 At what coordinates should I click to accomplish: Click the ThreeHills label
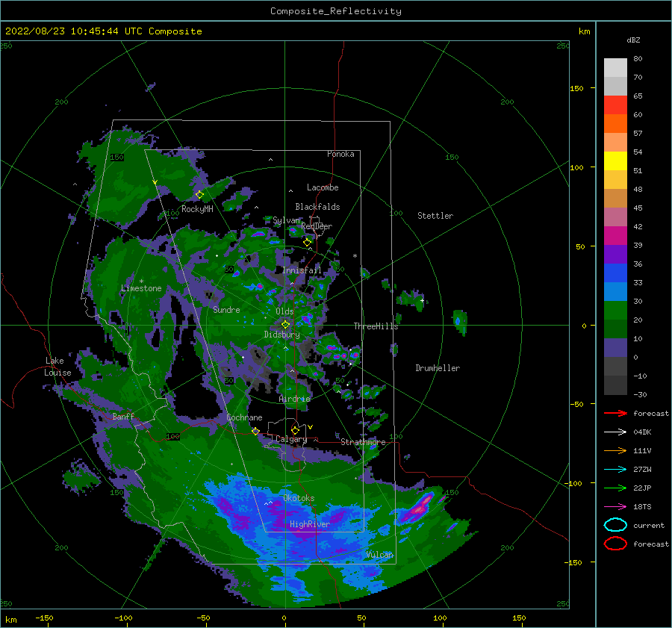point(376,326)
